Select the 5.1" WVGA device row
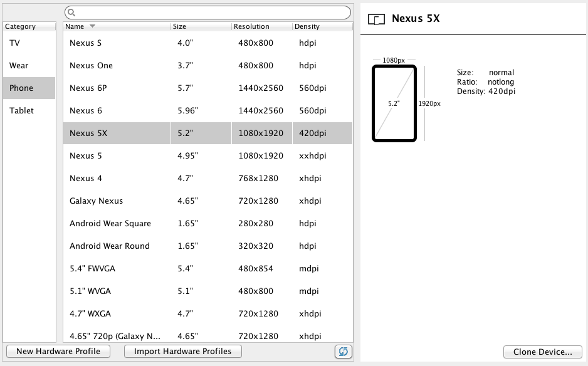Image resolution: width=588 pixels, height=366 pixels. pos(207,291)
